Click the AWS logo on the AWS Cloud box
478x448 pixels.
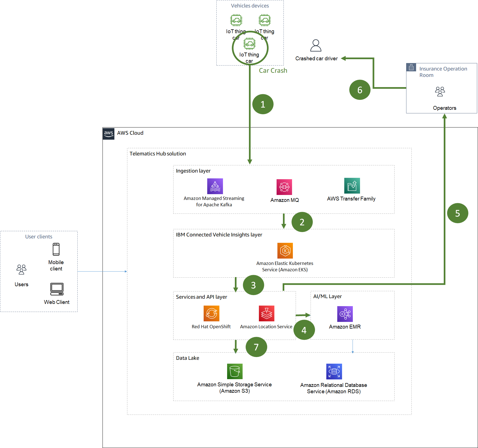point(109,134)
